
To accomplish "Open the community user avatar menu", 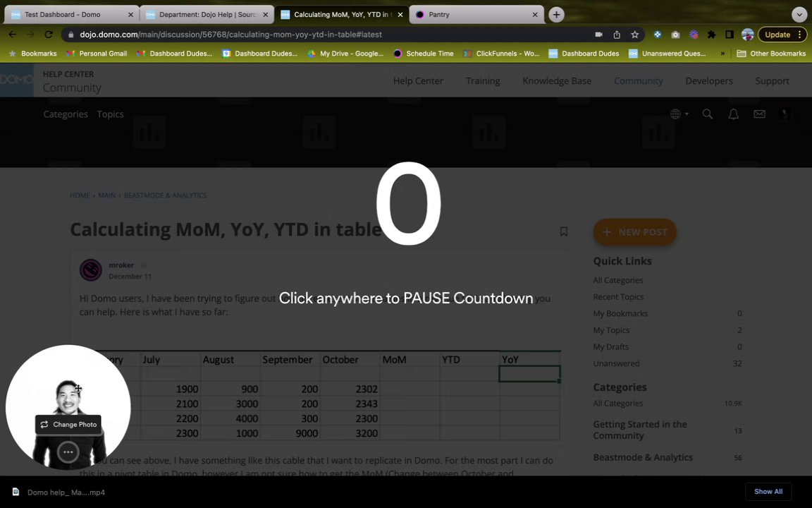I will pyautogui.click(x=785, y=114).
